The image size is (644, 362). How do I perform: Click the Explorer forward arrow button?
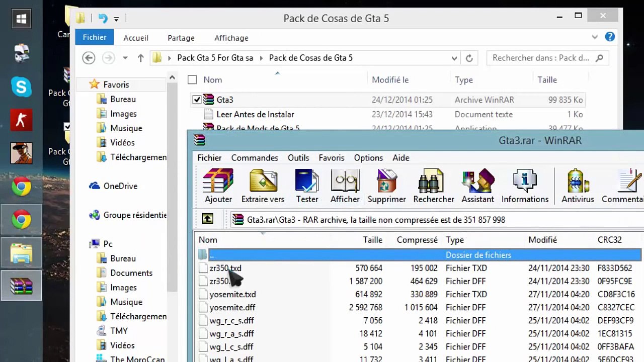pyautogui.click(x=108, y=58)
